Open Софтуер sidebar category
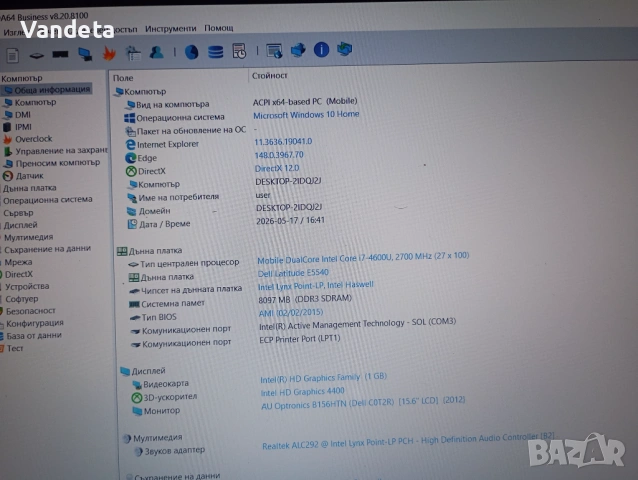Screen dimensions: 638x480 click(x=22, y=299)
